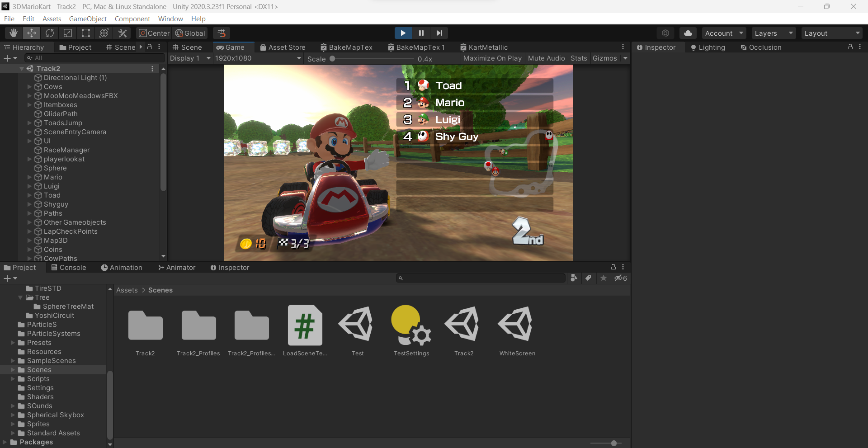Click the Project search field
Image resolution: width=868 pixels, height=448 pixels.
pos(481,278)
